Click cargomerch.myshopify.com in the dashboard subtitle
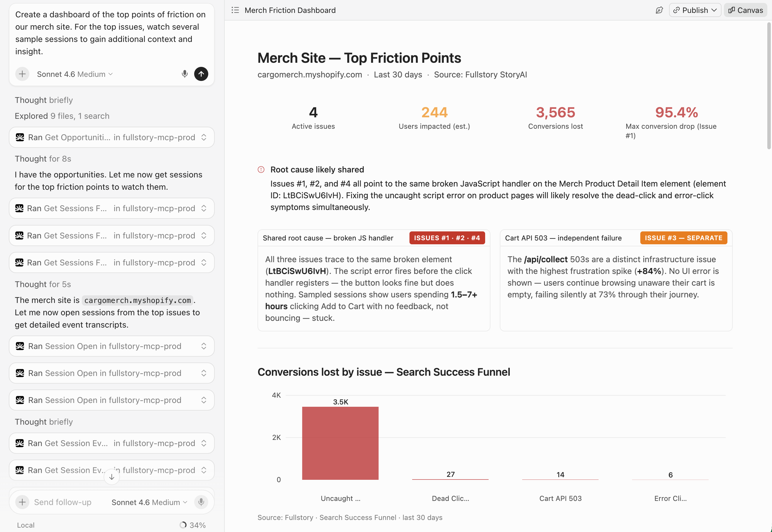This screenshot has width=772, height=532. tap(310, 75)
